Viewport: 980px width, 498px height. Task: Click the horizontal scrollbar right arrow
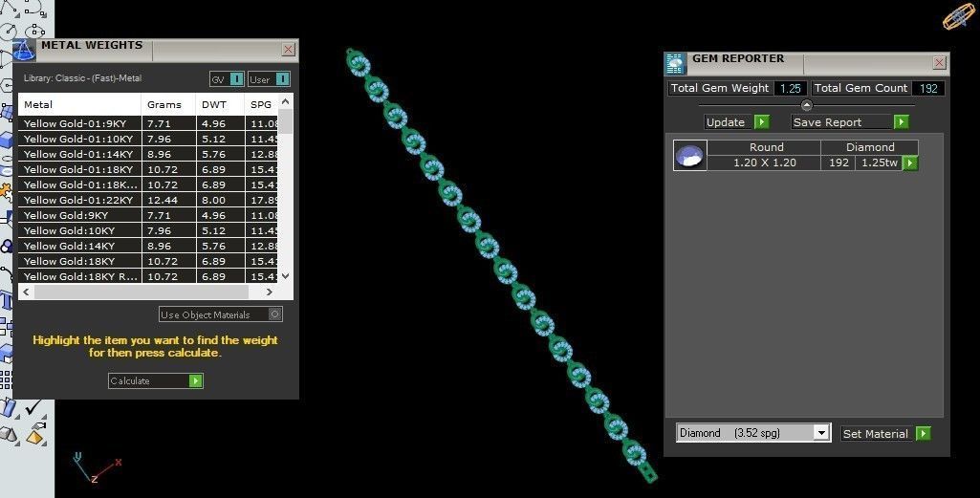(269, 292)
